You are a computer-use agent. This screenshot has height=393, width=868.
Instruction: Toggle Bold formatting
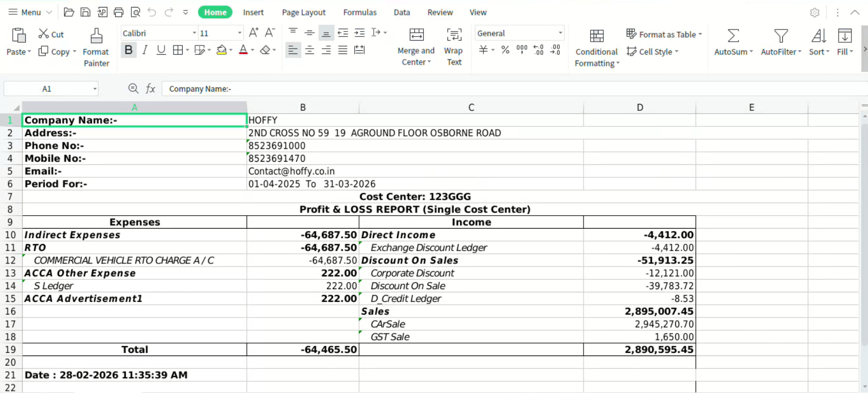pos(129,50)
